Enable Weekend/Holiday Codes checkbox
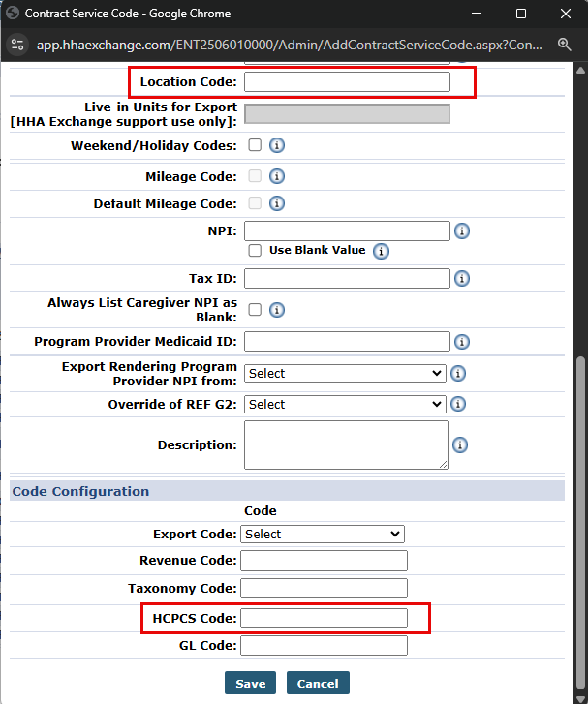 point(255,145)
